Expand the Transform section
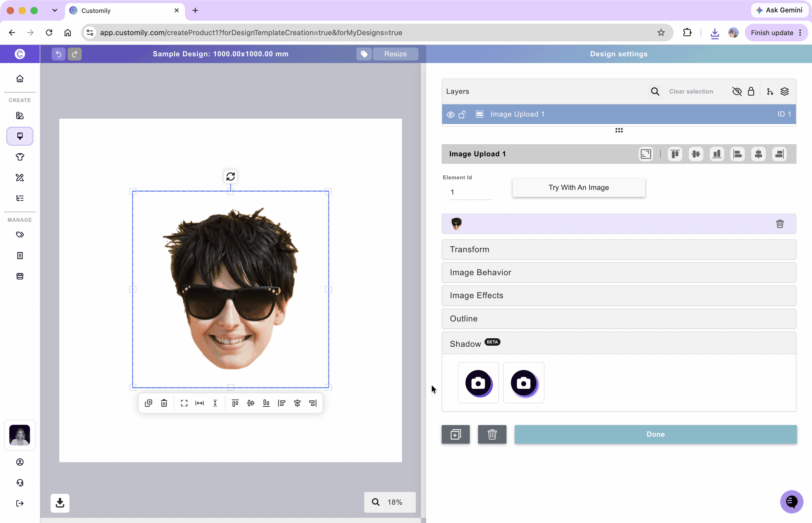Viewport: 812px width, 523px height. (x=619, y=250)
